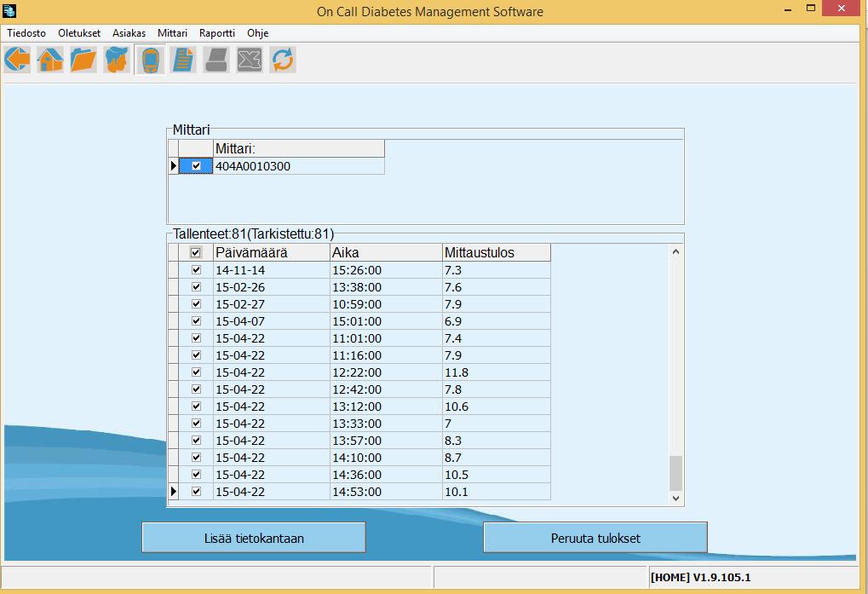
Task: Open the Ohje menu
Action: (258, 33)
